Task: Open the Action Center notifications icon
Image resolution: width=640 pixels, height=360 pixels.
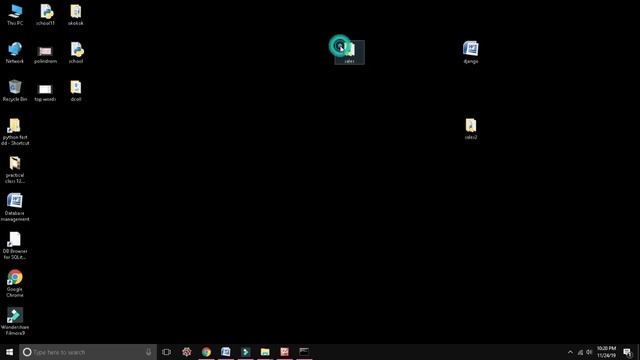Action: (627, 352)
